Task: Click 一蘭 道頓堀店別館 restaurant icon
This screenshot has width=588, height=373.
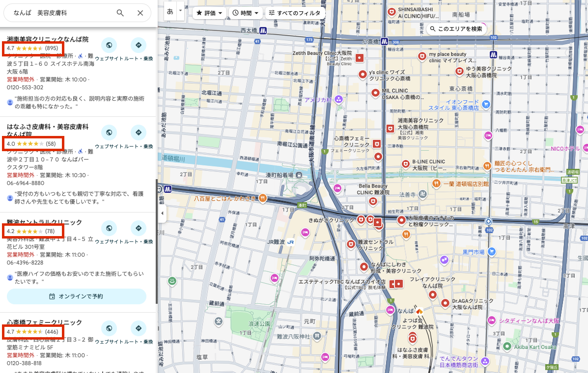Action: click(436, 183)
